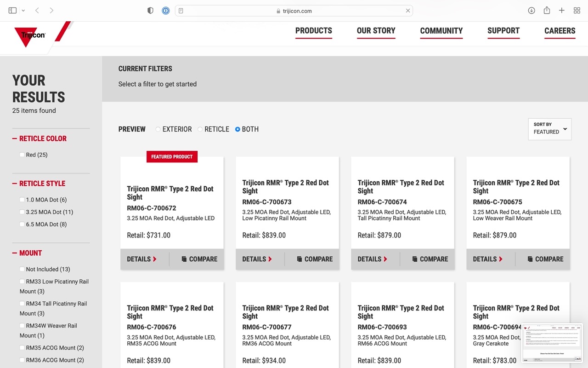Check RM34 Tall Picatinny Rail Mount filter
This screenshot has height=368, width=588.
[22, 304]
